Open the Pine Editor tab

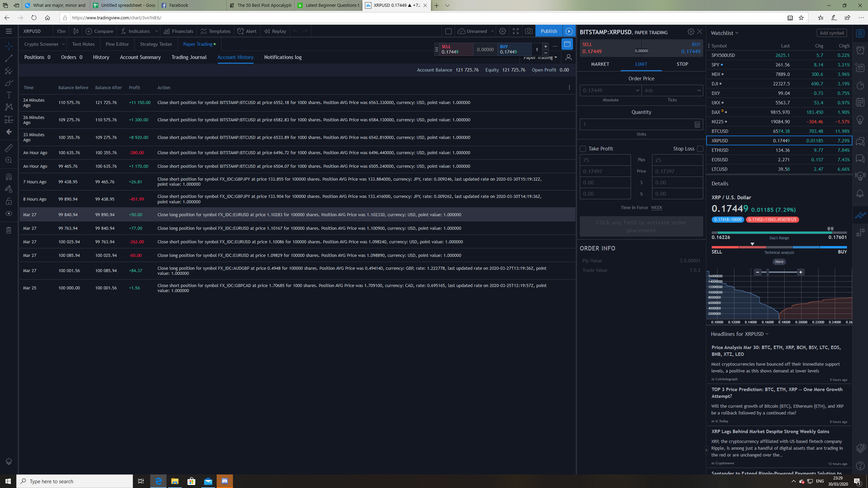(x=117, y=44)
